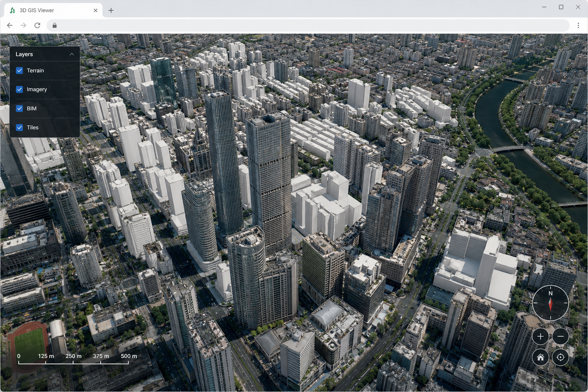
Task: Locate my position with the target icon
Action: (x=560, y=357)
